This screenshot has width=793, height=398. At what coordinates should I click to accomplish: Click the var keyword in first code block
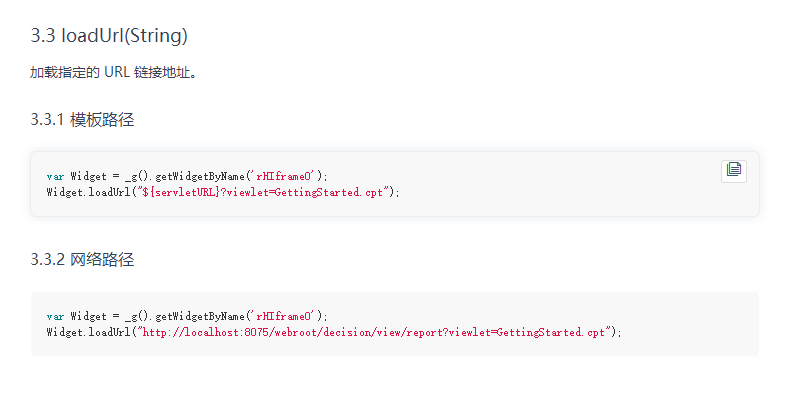pyautogui.click(x=55, y=176)
